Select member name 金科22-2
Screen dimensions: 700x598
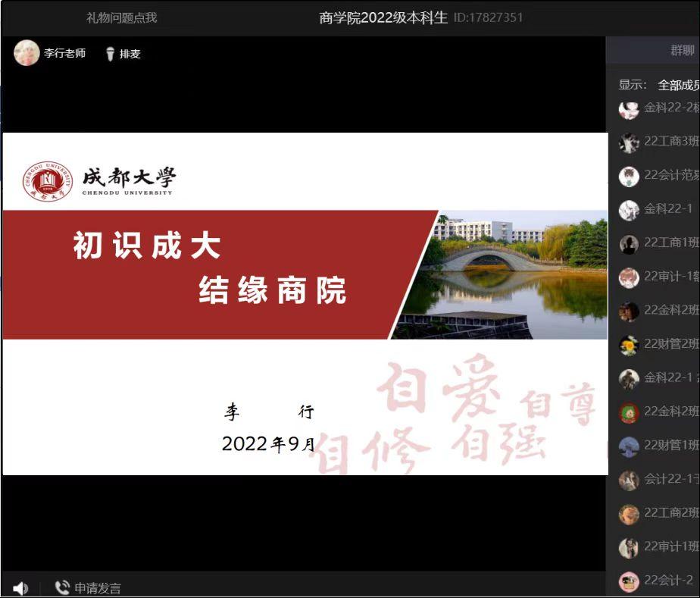coord(672,108)
